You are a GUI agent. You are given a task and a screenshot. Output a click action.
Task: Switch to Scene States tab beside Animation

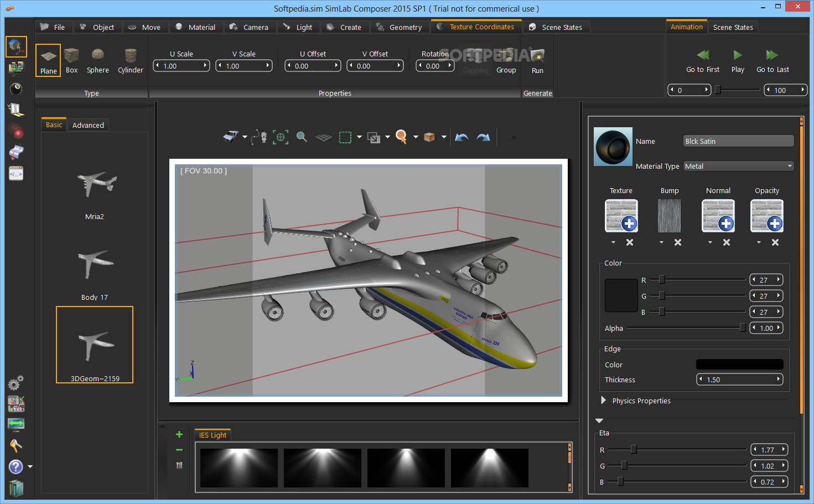733,27
